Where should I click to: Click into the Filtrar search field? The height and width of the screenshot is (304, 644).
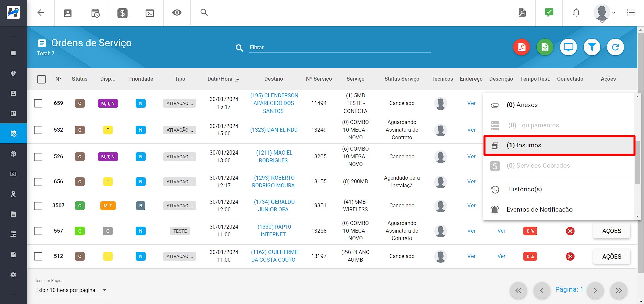click(340, 48)
